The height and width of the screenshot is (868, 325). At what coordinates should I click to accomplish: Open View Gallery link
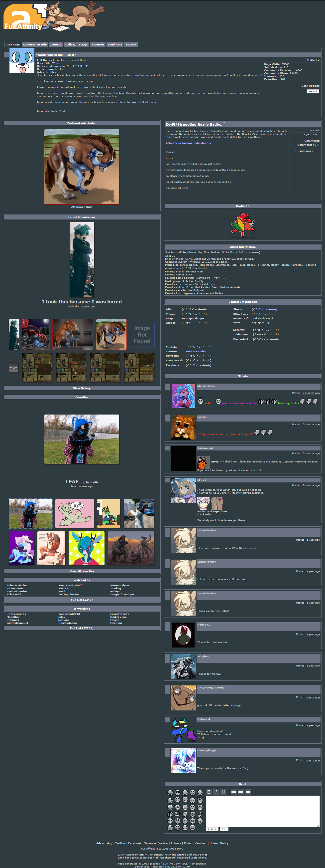coord(82,388)
